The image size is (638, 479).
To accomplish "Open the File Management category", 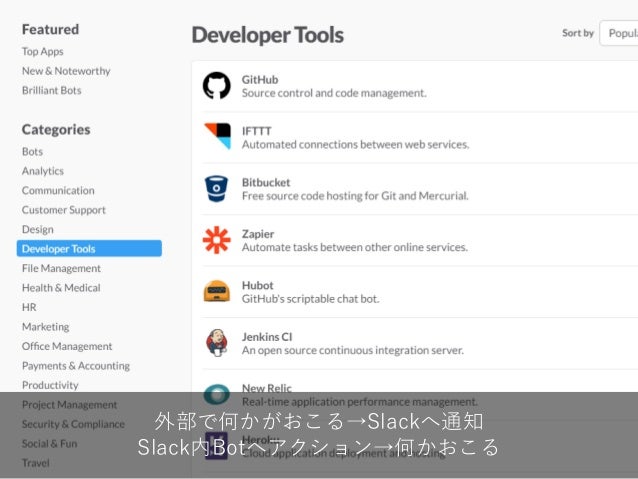I will coord(61,268).
